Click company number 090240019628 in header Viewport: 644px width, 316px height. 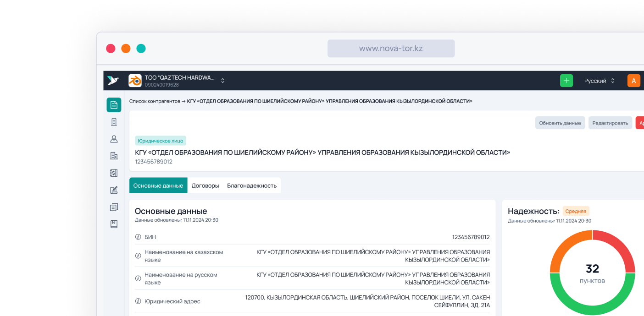coord(162,85)
